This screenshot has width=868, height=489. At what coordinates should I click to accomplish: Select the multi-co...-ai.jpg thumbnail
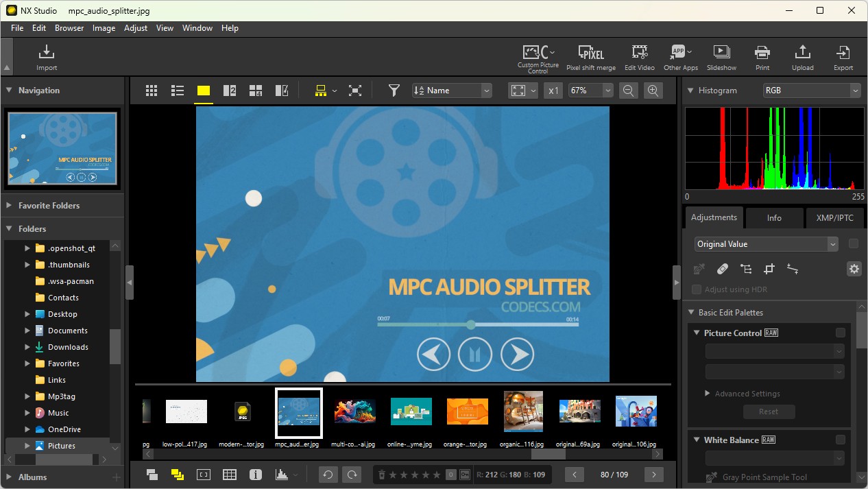[x=354, y=412]
